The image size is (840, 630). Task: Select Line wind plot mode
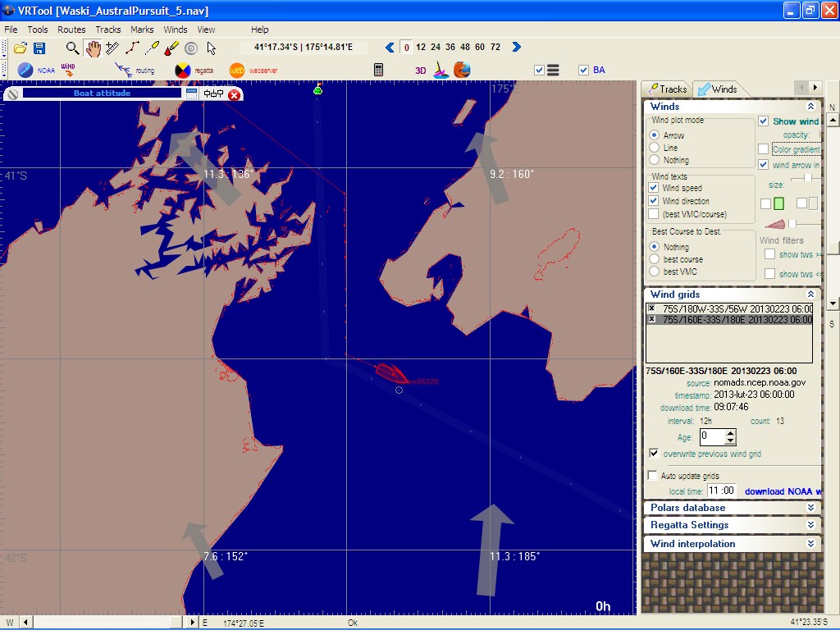(x=655, y=148)
